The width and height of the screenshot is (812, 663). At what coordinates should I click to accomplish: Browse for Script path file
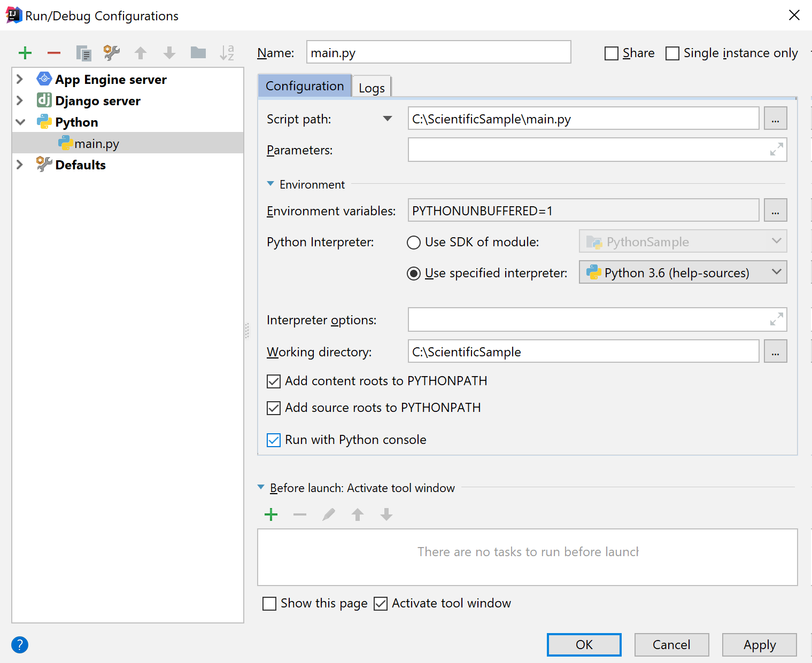click(775, 118)
